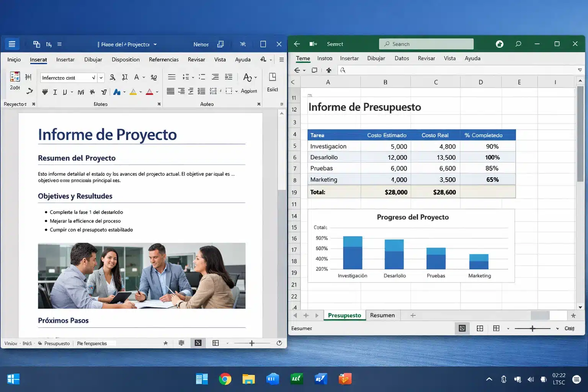Select the center alignment icon
Viewport: 588px width, 392px height.
[182, 91]
